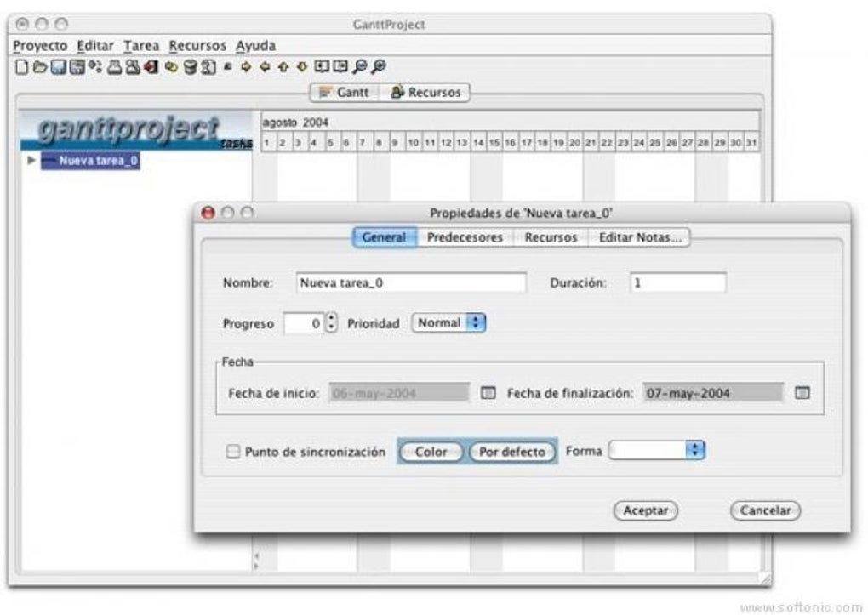Open the Editar menu
868x615 pixels.
point(95,46)
